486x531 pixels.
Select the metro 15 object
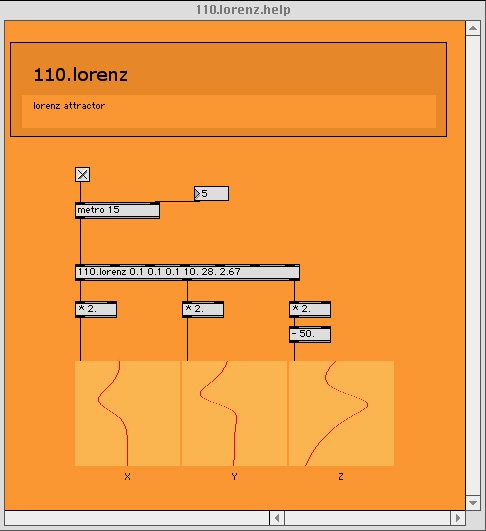tap(117, 210)
